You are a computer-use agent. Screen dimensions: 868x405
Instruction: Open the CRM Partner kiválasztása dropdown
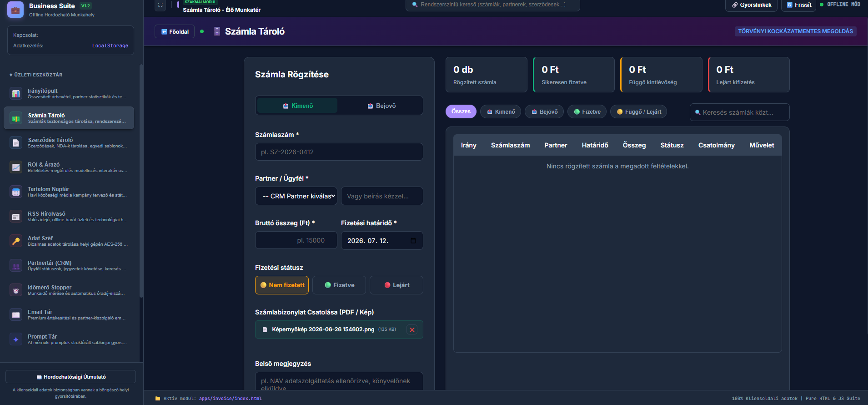pyautogui.click(x=296, y=196)
